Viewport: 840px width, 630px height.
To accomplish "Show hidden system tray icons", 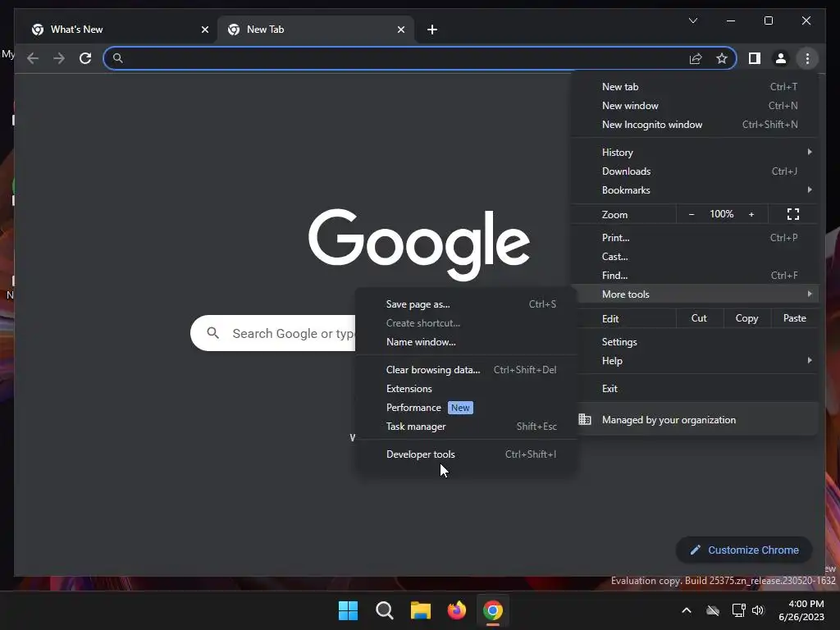I will point(687,610).
